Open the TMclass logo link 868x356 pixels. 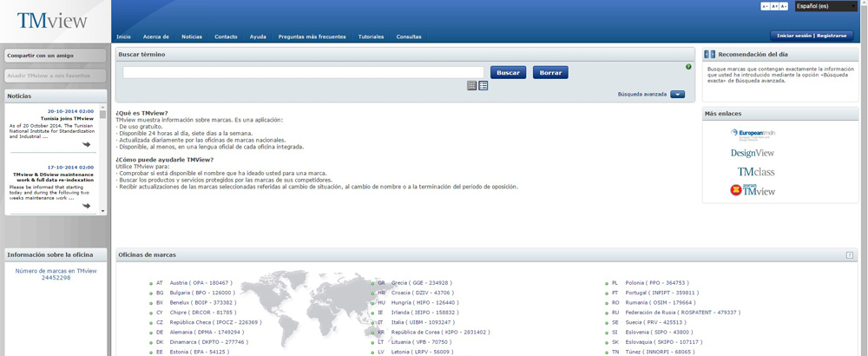tap(756, 172)
